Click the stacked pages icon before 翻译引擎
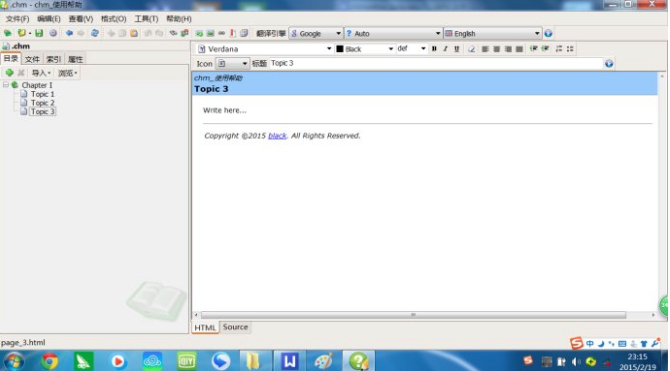670x371 pixels. pos(244,33)
